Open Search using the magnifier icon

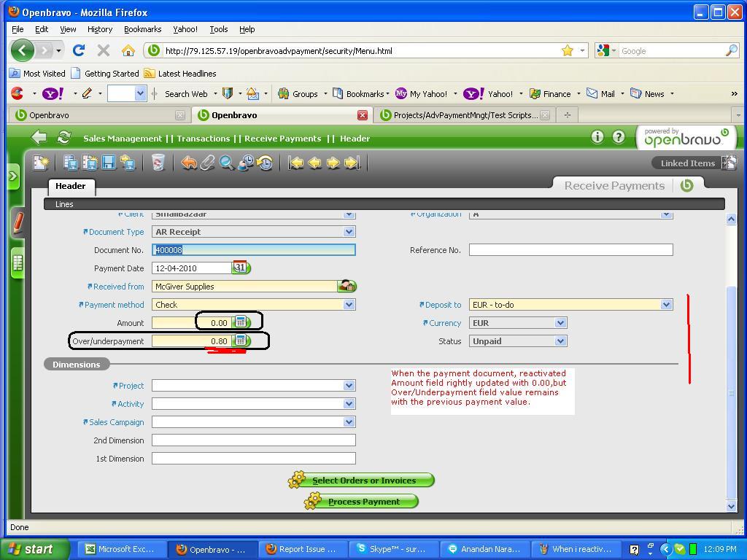(x=226, y=163)
